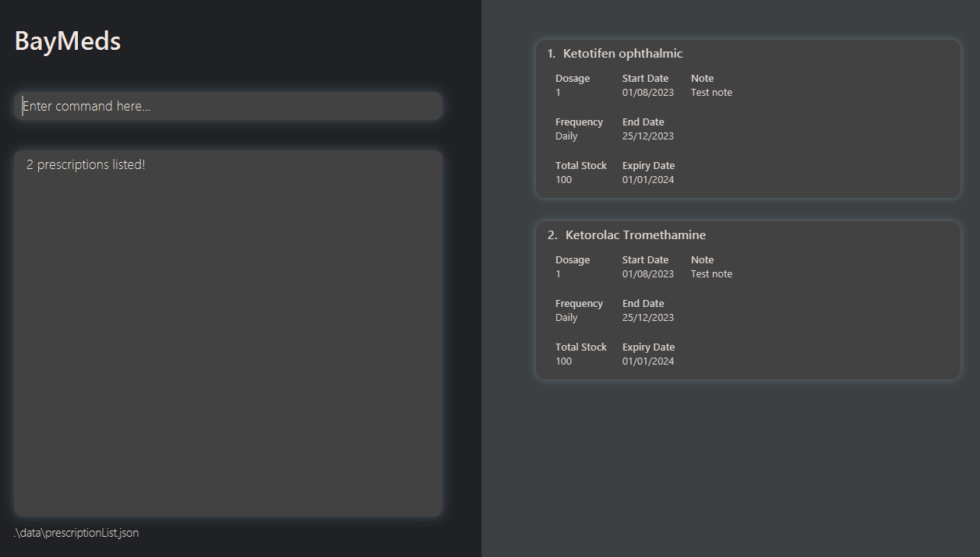Click Total Stock value 100 in Ketotifen card
980x557 pixels.
563,180
